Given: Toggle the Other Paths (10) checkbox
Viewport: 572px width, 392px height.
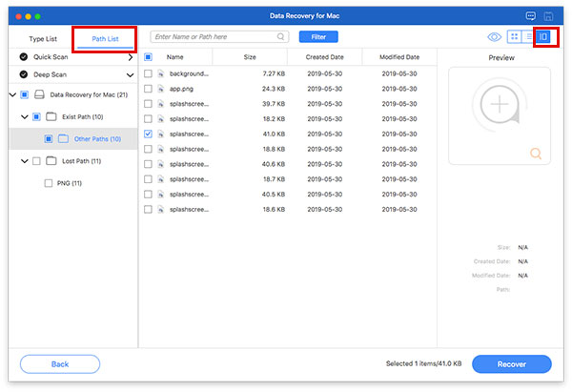Looking at the screenshot, I should coord(49,138).
